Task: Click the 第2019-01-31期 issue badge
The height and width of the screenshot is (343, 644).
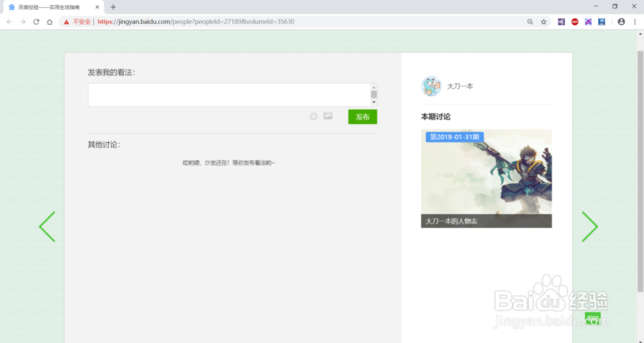Action: (x=455, y=137)
